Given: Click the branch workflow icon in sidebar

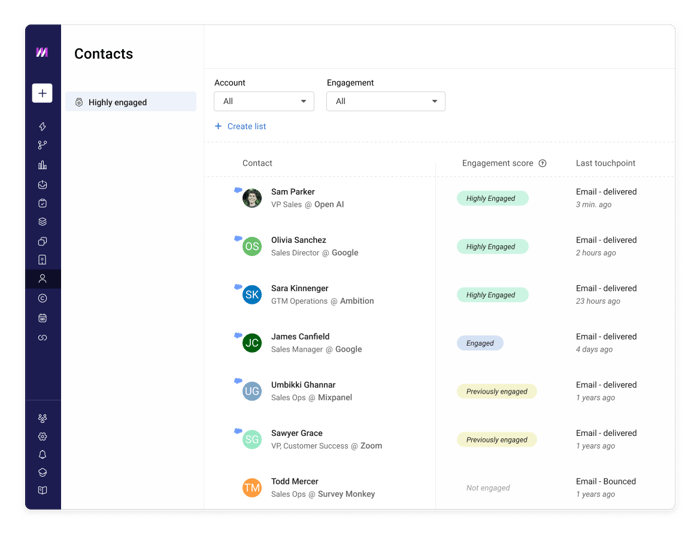Looking at the screenshot, I should 42,145.
